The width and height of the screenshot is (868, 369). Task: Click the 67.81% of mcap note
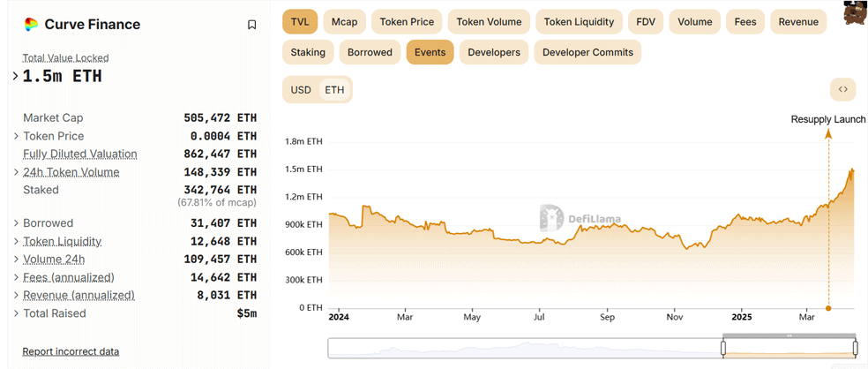point(217,203)
